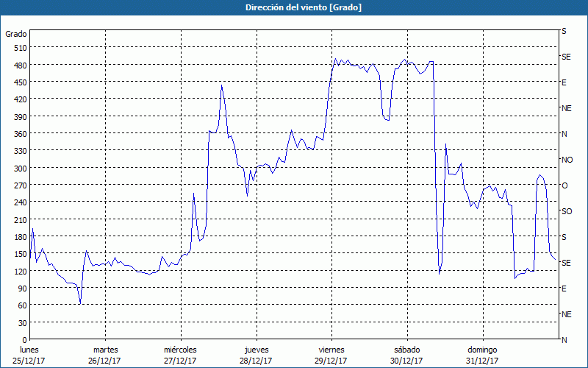Click the SO compass direction label
Image resolution: width=588 pixels, height=368 pixels.
(x=566, y=211)
